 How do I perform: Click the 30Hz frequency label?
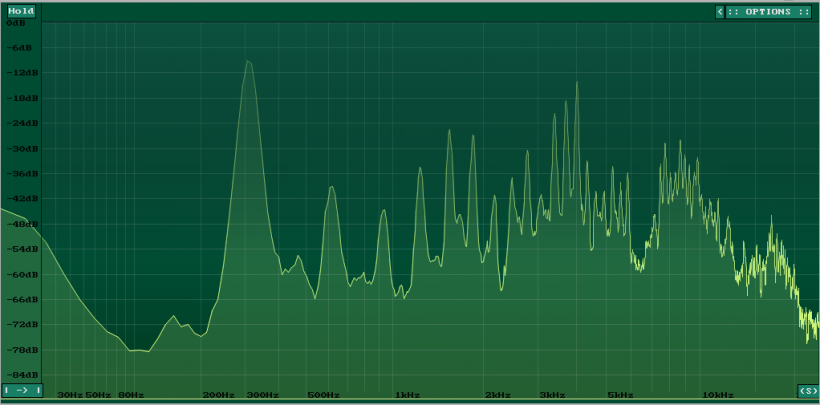click(x=70, y=395)
